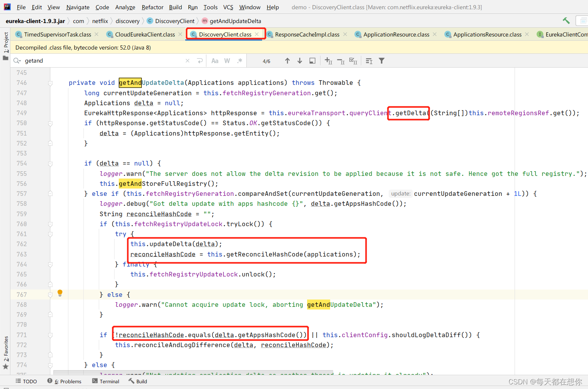Open search filter funnel icon
The image size is (588, 389).
pos(382,61)
